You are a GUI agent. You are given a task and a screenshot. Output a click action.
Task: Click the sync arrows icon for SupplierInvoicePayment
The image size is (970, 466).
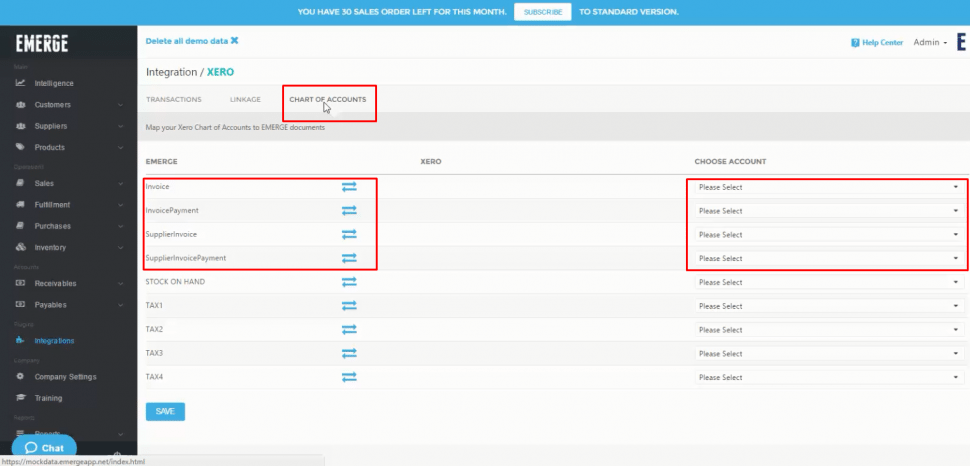(x=350, y=258)
